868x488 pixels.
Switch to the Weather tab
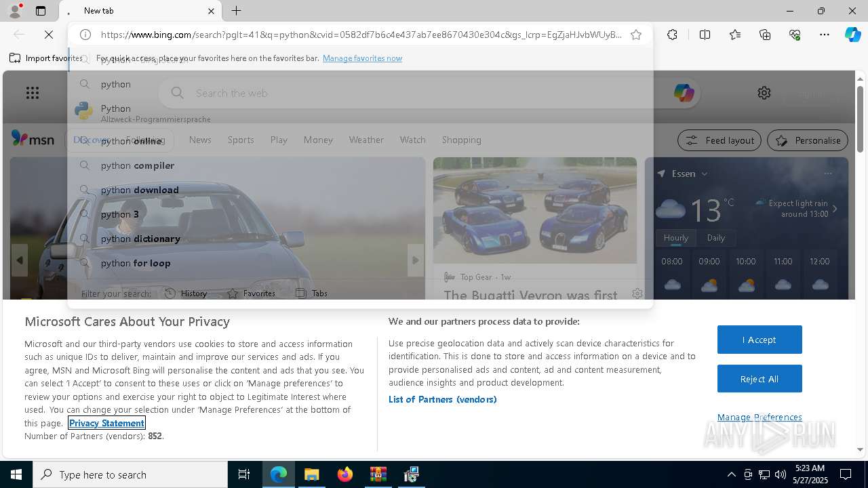click(366, 140)
